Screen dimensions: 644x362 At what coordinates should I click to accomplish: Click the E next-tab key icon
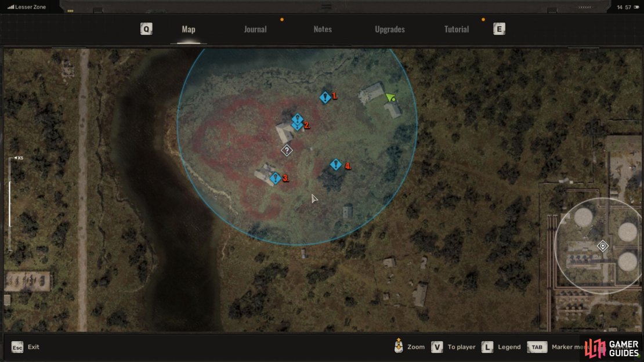[499, 29]
